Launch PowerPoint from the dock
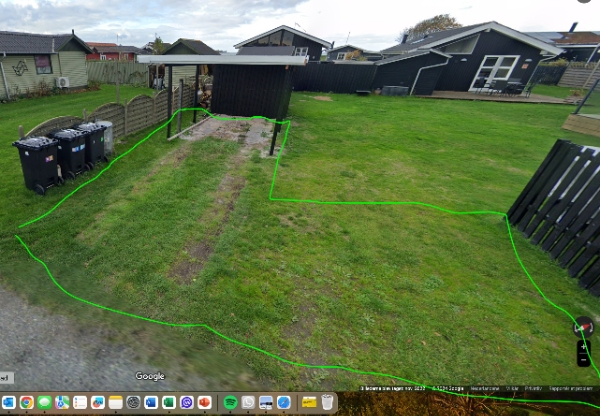 tap(204, 402)
